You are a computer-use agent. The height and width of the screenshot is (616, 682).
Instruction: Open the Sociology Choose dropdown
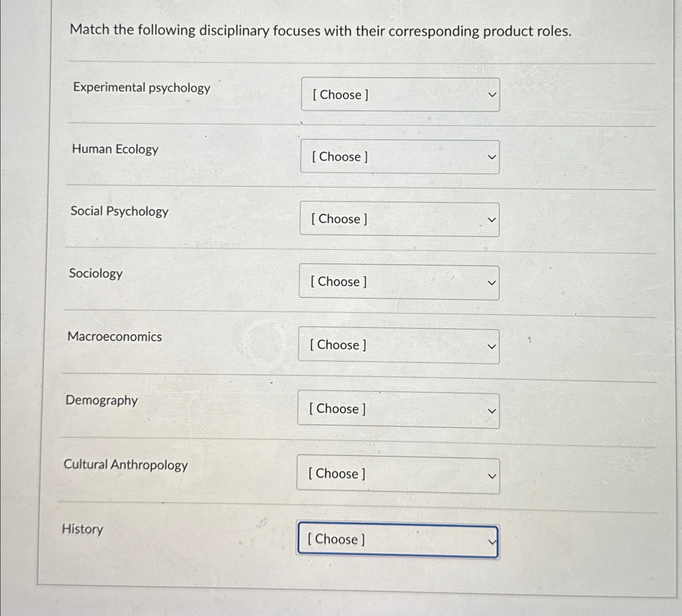pyautogui.click(x=399, y=282)
